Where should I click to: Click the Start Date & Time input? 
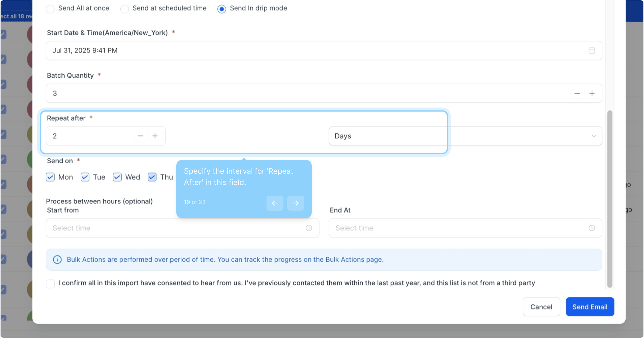click(313, 50)
